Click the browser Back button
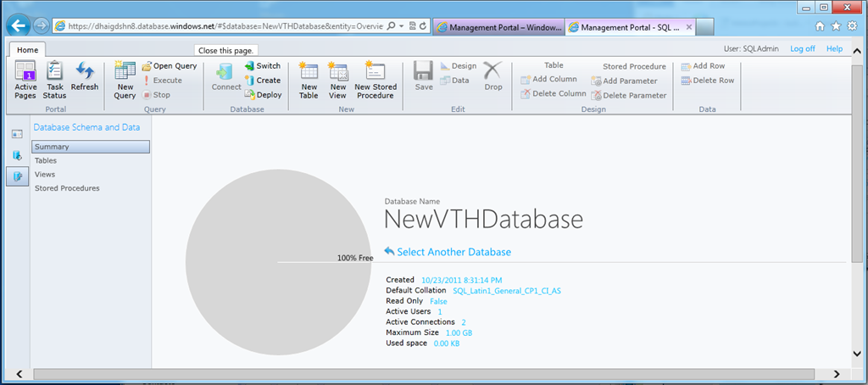Screen dimensions: 868x385 (19, 25)
